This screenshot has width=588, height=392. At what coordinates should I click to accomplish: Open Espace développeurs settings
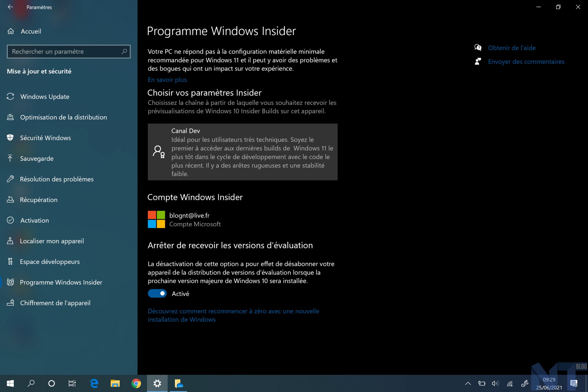tap(50, 262)
